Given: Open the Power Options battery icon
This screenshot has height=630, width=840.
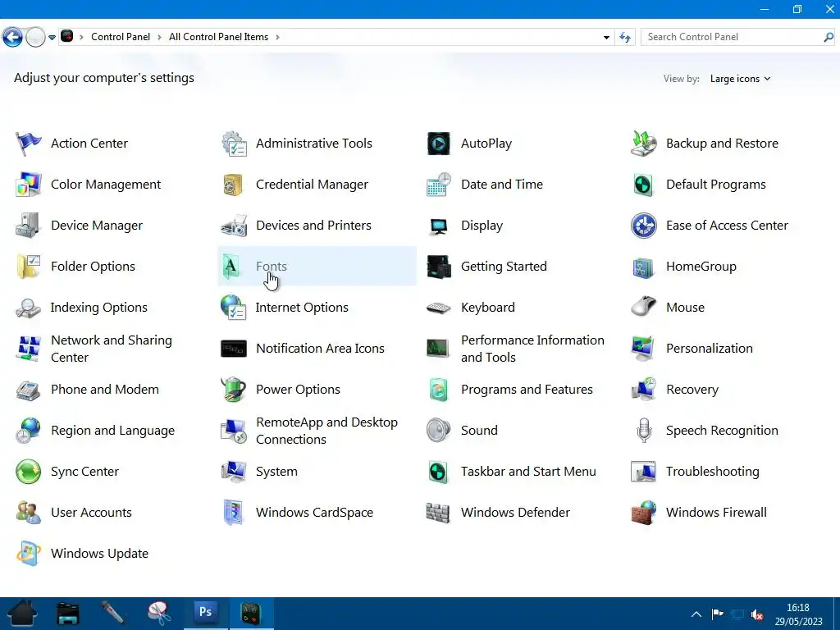Looking at the screenshot, I should (233, 390).
